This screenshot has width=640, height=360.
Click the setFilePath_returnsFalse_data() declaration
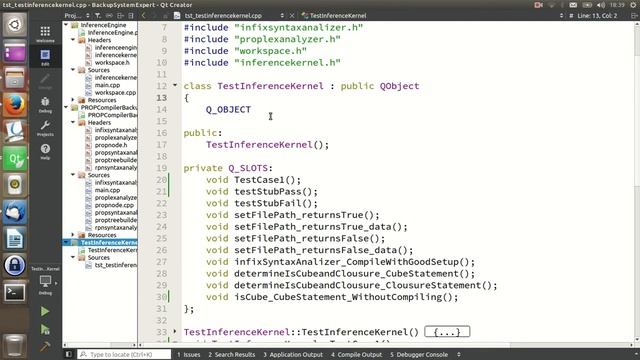click(309, 250)
